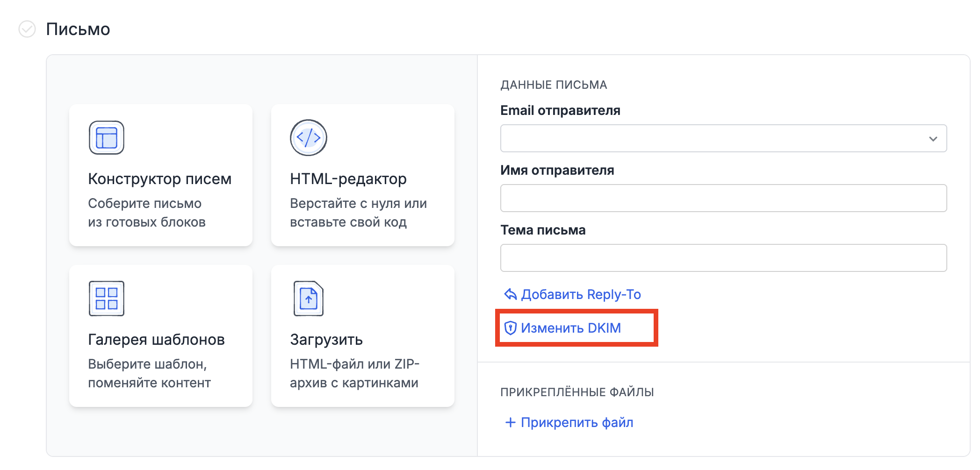The image size is (980, 470).
Task: Click the Добавить Reply-To link
Action: tap(581, 294)
